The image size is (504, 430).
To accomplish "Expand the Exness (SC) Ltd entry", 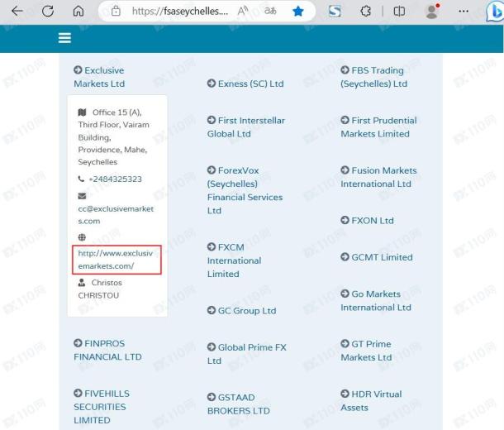I will [x=245, y=84].
